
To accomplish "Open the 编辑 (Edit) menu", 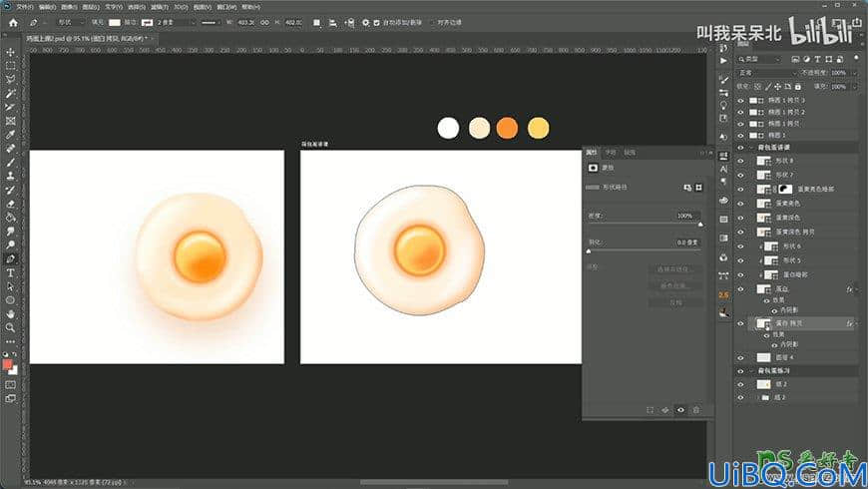I will pos(47,7).
